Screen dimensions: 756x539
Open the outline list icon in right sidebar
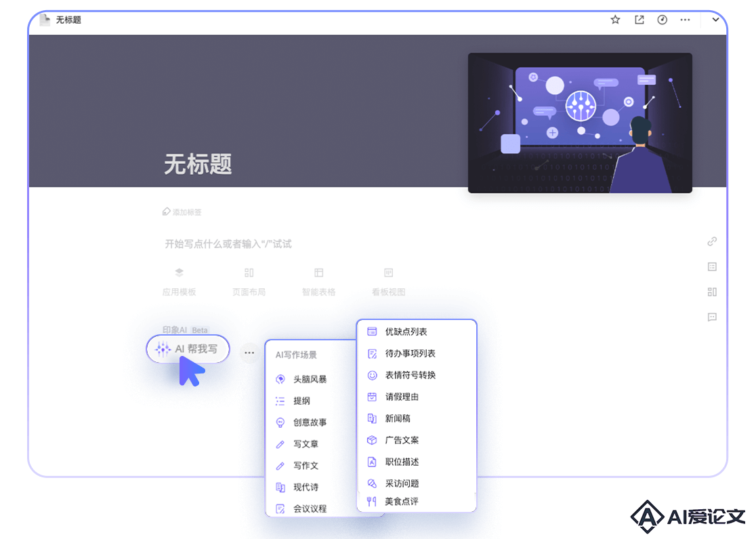coord(712,267)
